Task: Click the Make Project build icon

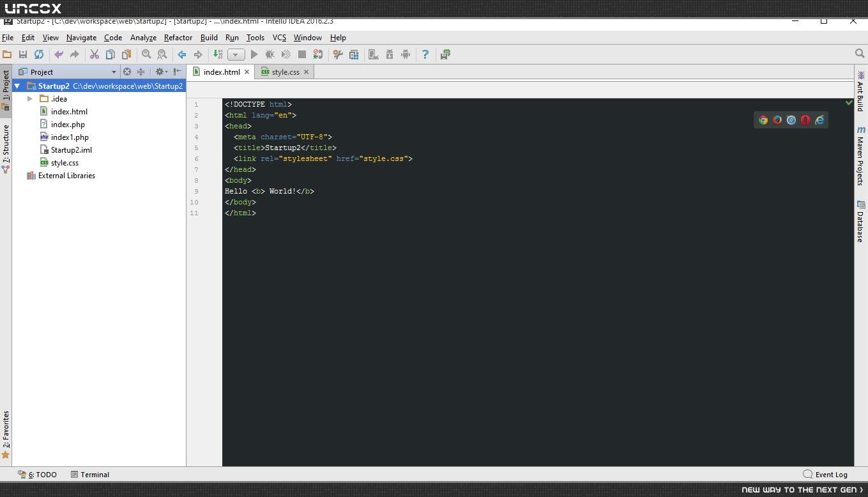Action: point(218,54)
